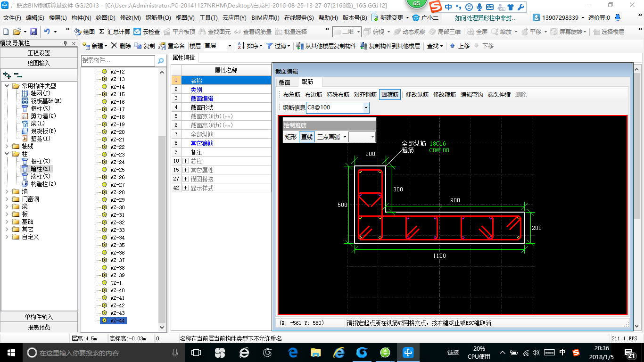644x362 pixels.
Task: Click 布边筋 button
Action: [314, 95]
